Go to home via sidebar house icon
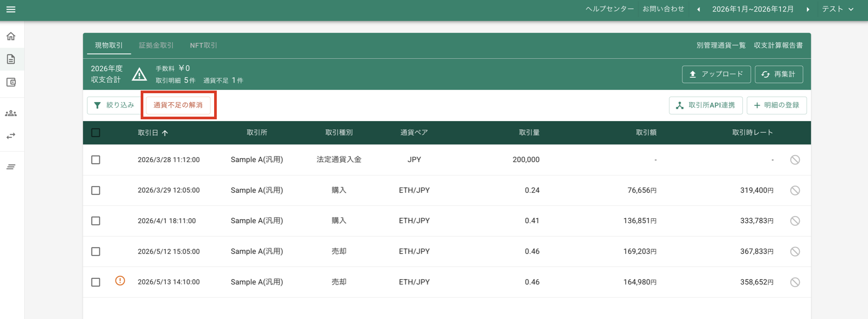The image size is (868, 319). click(x=11, y=36)
